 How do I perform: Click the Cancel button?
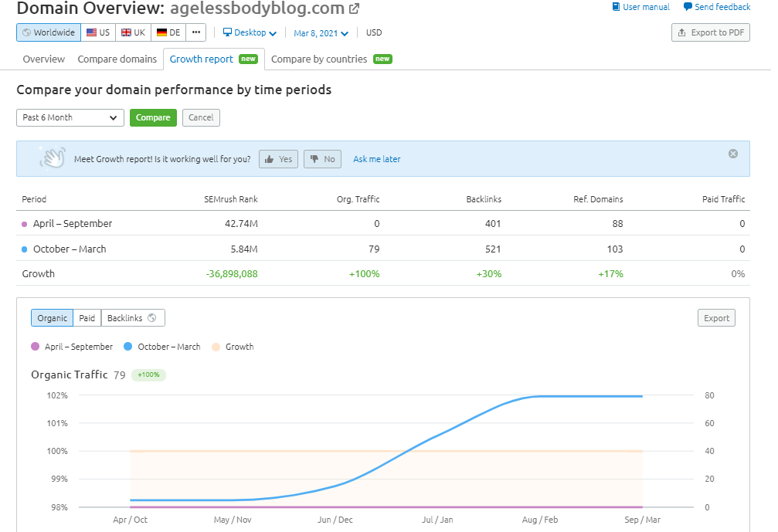pyautogui.click(x=201, y=117)
